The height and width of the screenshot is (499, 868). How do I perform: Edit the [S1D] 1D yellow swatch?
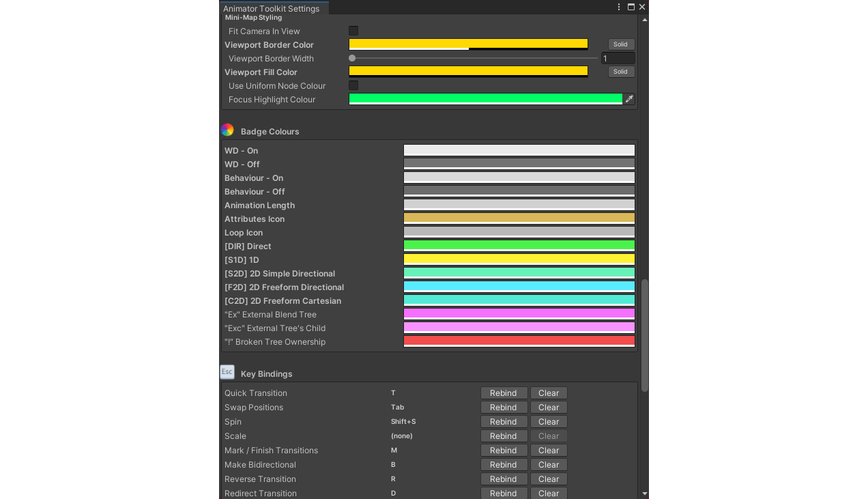pos(519,259)
